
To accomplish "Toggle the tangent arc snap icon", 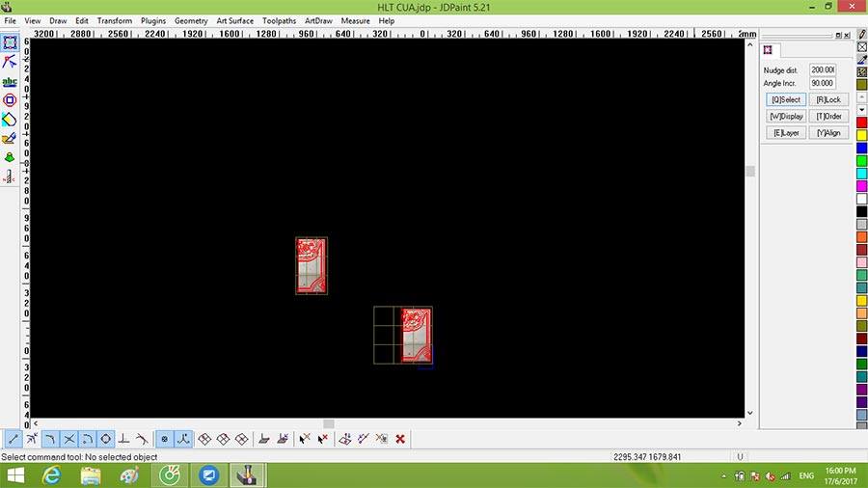I will pyautogui.click(x=50, y=440).
